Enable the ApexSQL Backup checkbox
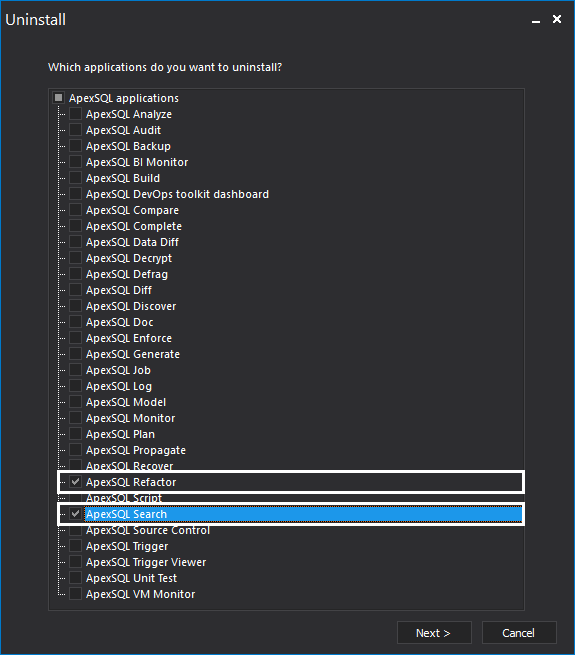This screenshot has height=655, width=575. 75,146
